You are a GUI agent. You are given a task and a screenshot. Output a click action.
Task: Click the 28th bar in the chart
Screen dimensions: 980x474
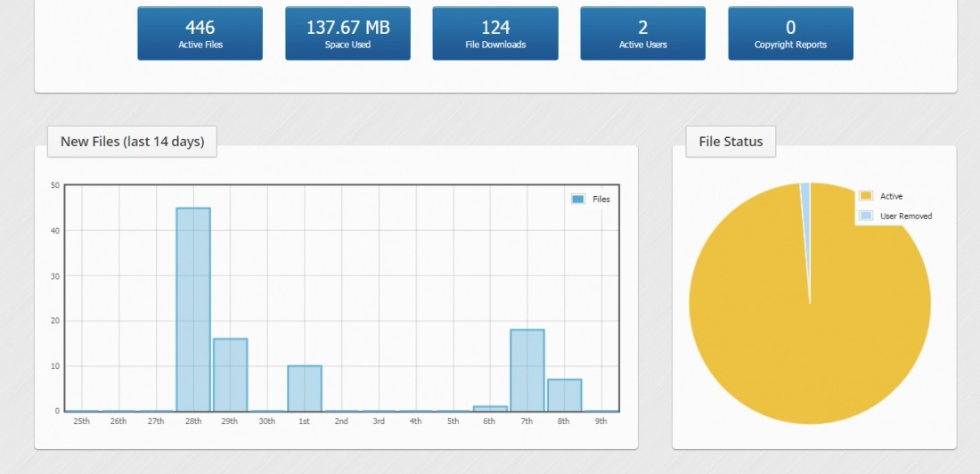(x=193, y=309)
